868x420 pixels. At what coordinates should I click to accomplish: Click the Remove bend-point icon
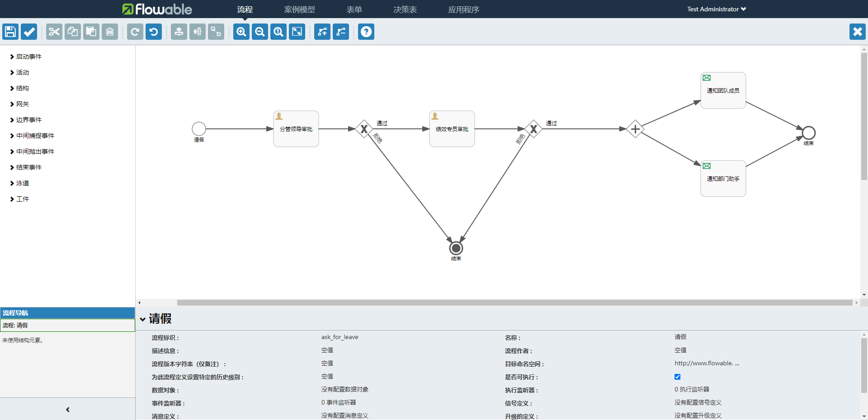point(341,32)
